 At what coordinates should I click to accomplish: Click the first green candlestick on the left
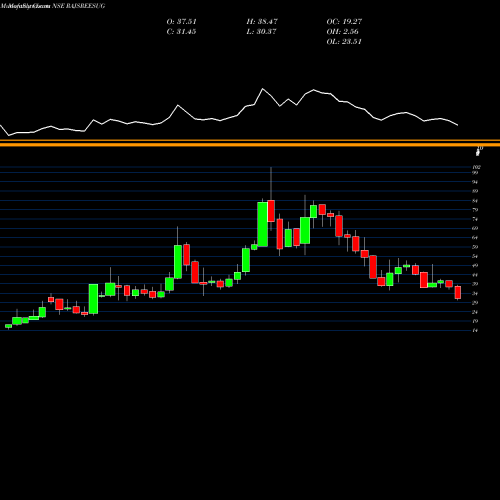8,326
